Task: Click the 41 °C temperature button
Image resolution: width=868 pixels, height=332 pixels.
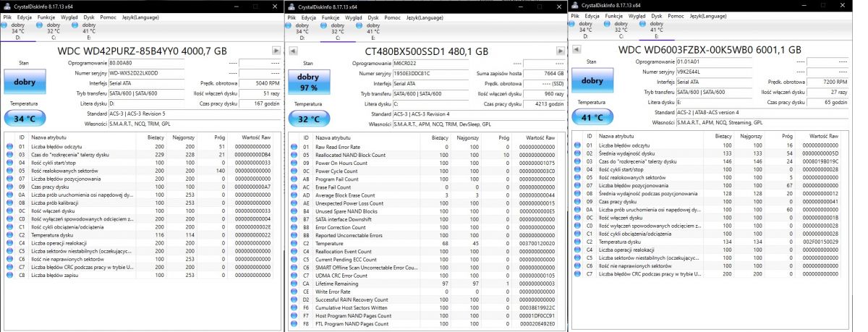Action: (592, 117)
